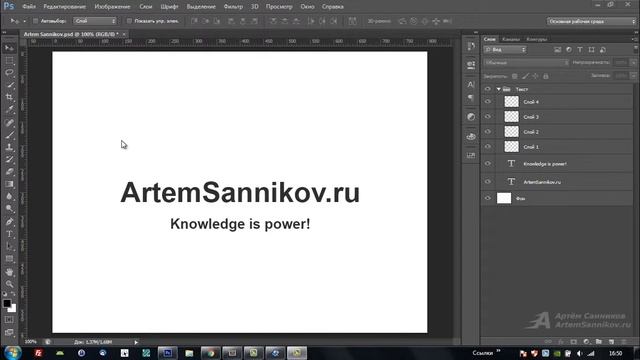This screenshot has height=360, width=640.
Task: Click the zoom percentage field 100%
Action: (x=30, y=342)
